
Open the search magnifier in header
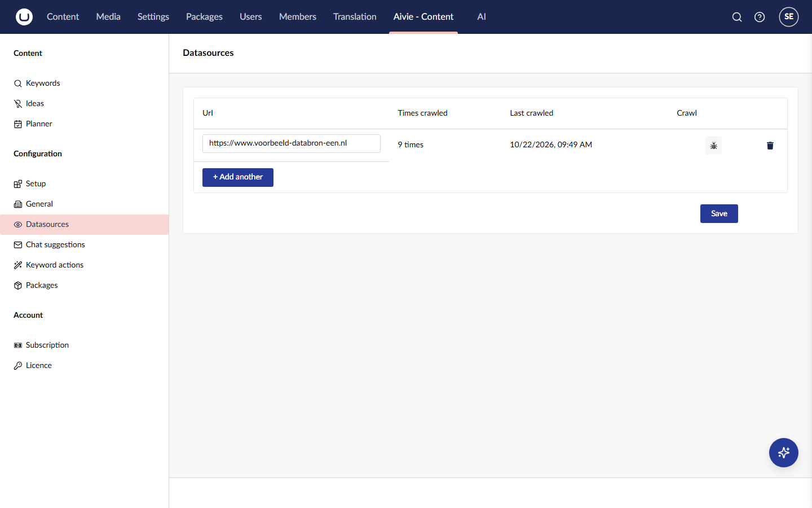(737, 17)
